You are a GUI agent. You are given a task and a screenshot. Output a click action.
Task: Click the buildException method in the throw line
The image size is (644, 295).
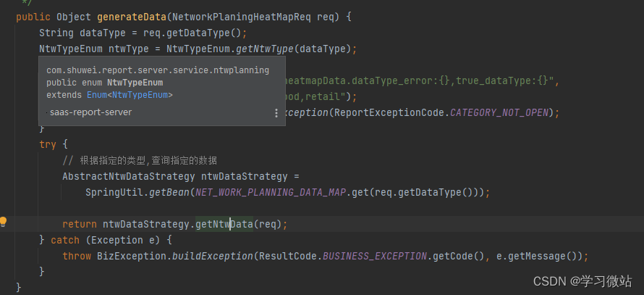(213, 256)
